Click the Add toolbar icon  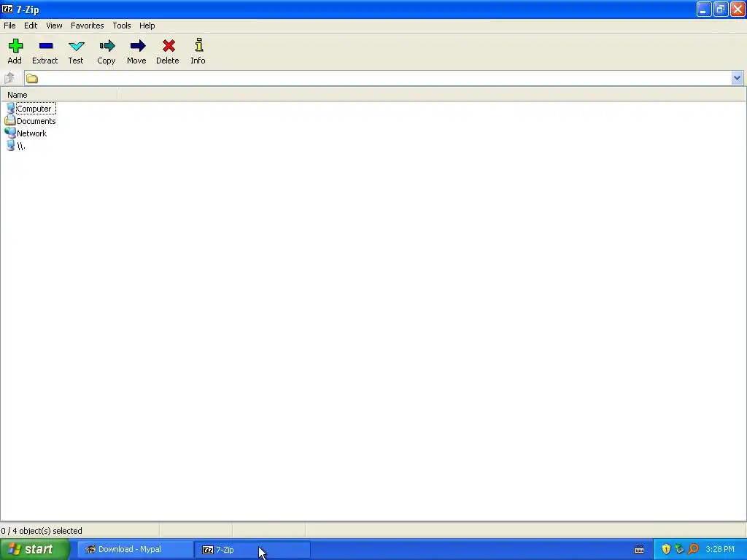pos(15,46)
